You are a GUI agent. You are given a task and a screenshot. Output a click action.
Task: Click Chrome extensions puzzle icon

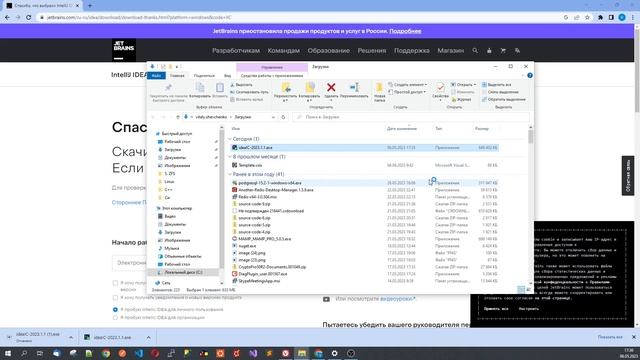pyautogui.click(x=600, y=18)
